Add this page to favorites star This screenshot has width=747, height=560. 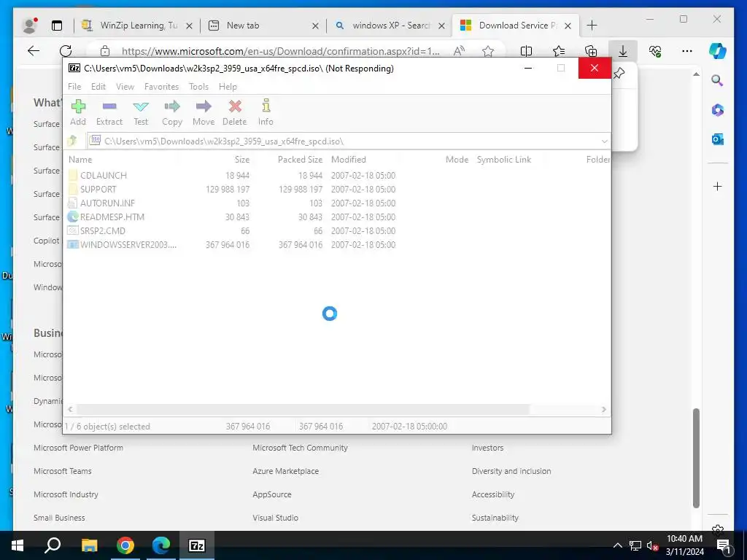coord(488,51)
